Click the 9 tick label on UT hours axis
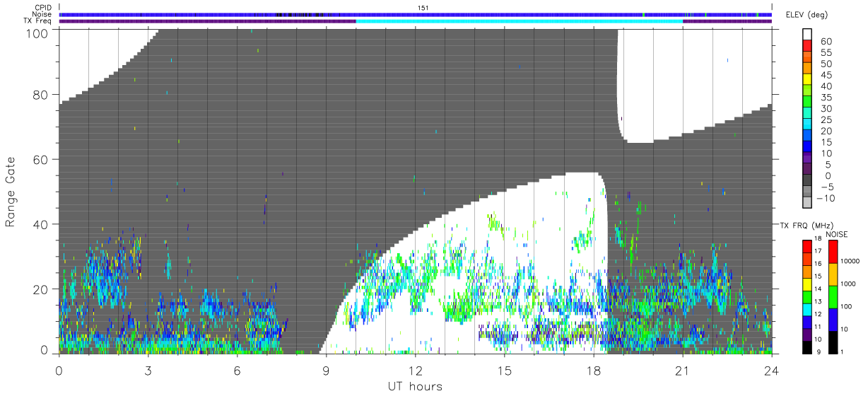This screenshot has width=868, height=401. click(326, 370)
